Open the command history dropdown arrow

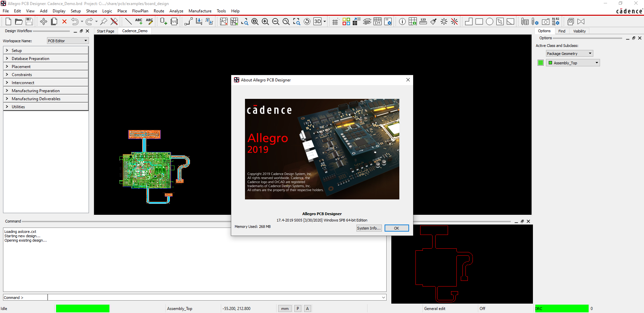[x=383, y=297]
